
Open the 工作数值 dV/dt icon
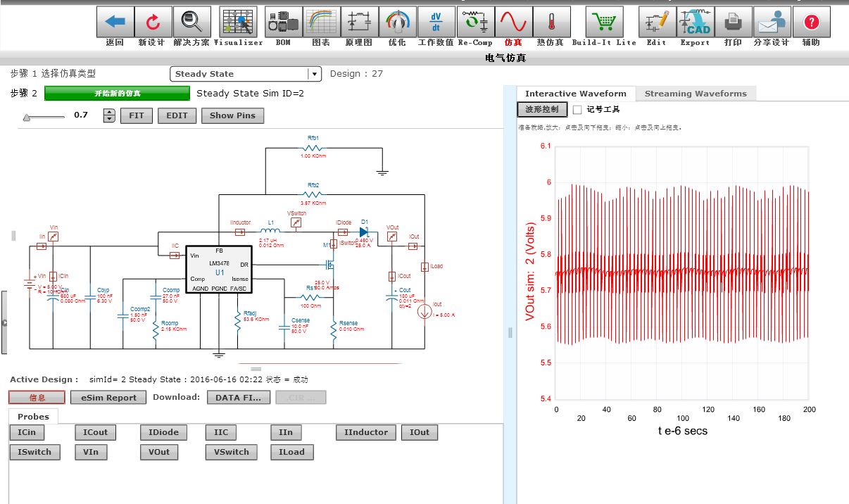tap(436, 23)
